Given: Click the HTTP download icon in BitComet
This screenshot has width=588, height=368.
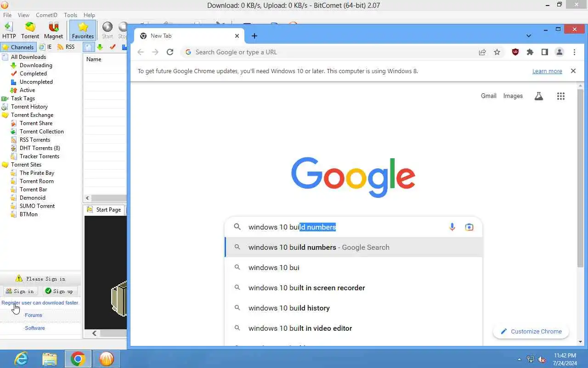Looking at the screenshot, I should point(9,30).
